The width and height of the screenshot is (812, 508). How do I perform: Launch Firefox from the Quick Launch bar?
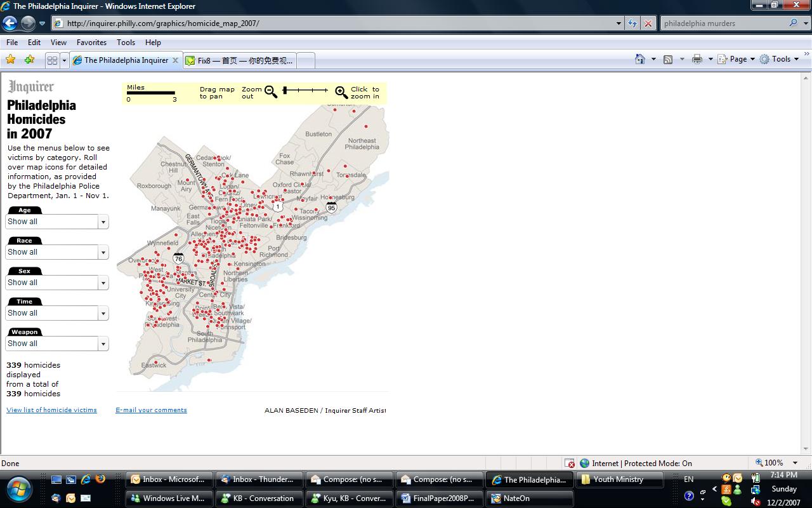100,479
